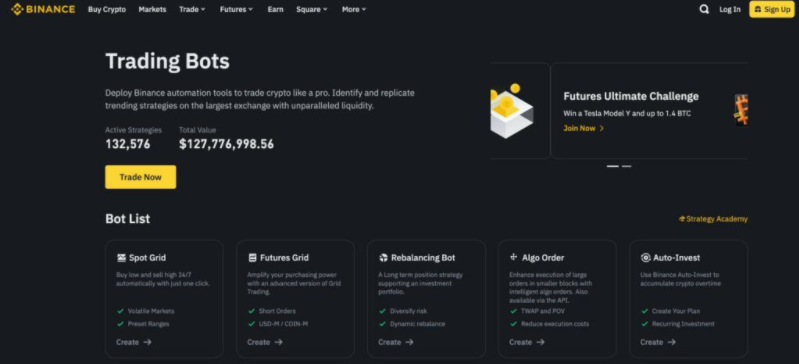
Task: Expand the Futures dropdown menu
Action: (236, 9)
